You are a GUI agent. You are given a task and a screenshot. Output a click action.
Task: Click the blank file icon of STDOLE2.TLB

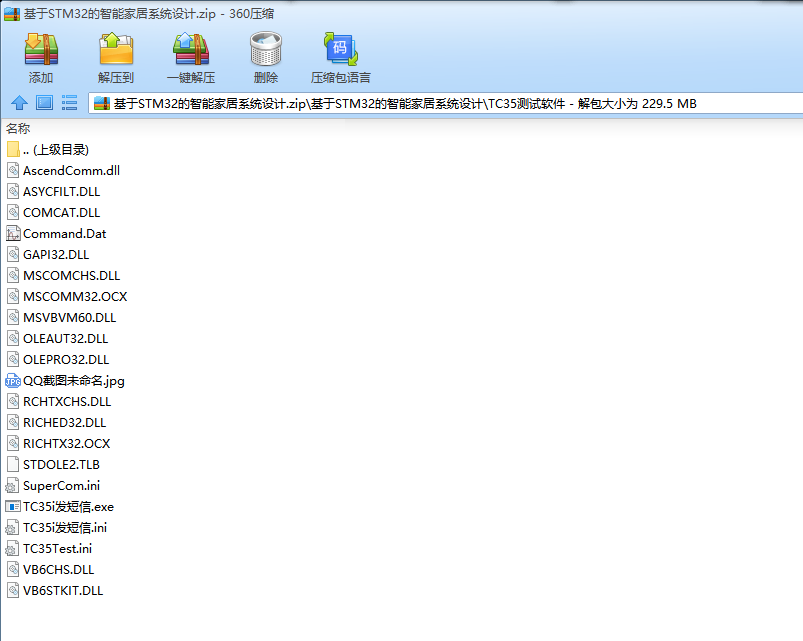click(13, 464)
